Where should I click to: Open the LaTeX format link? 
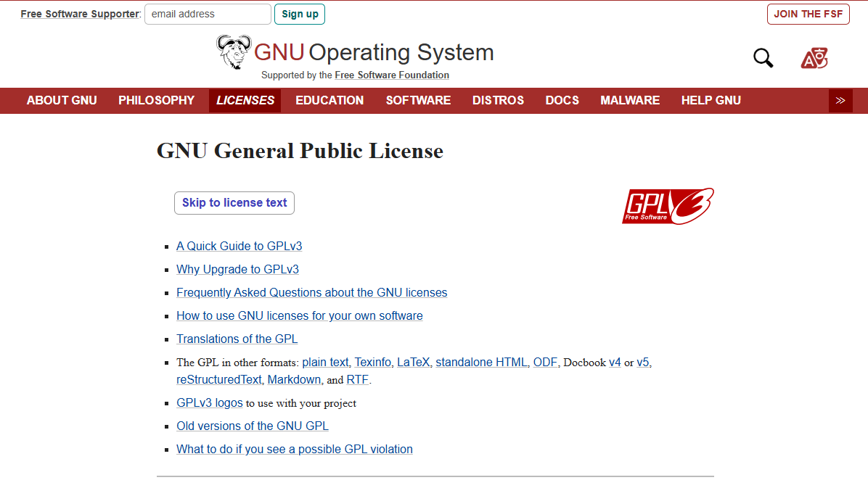pos(414,363)
